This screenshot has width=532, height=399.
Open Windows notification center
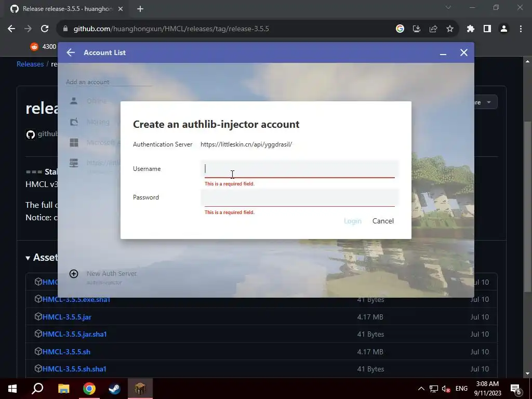(516, 389)
